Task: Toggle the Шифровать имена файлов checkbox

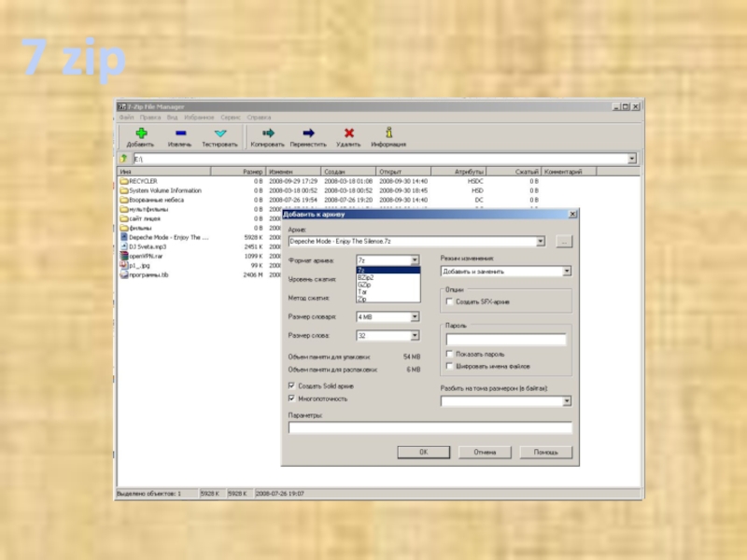Action: 449,366
